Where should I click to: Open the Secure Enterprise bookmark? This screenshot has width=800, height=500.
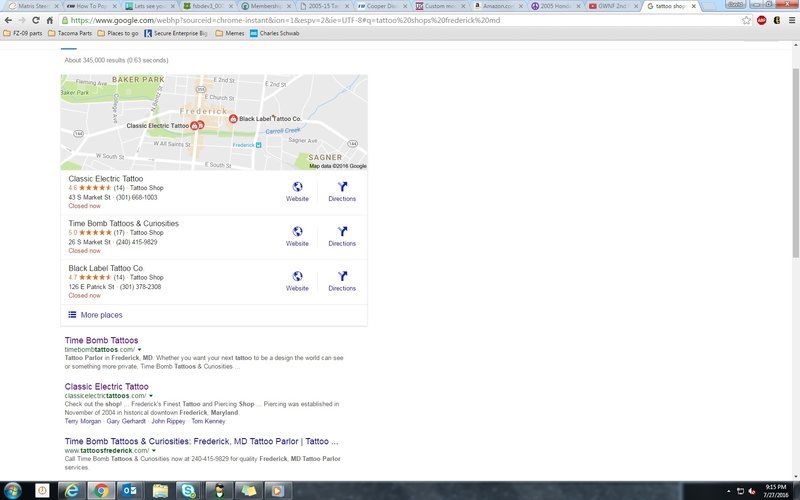click(x=176, y=33)
